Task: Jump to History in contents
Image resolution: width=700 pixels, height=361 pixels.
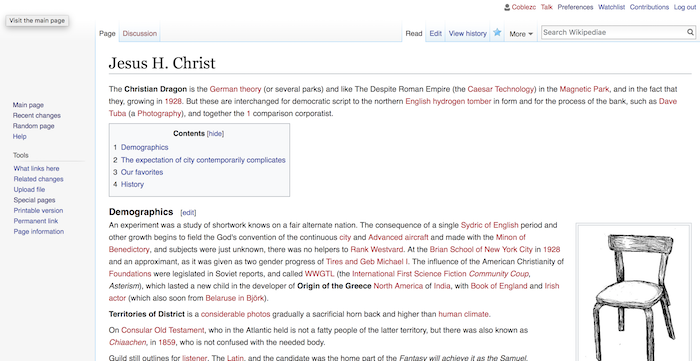Action: coord(132,184)
